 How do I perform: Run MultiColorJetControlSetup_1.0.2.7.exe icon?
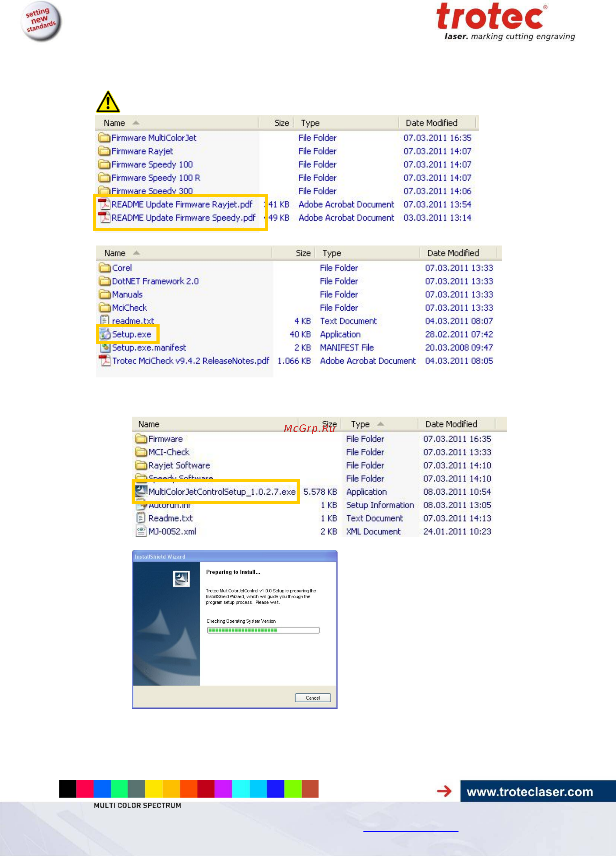[141, 492]
